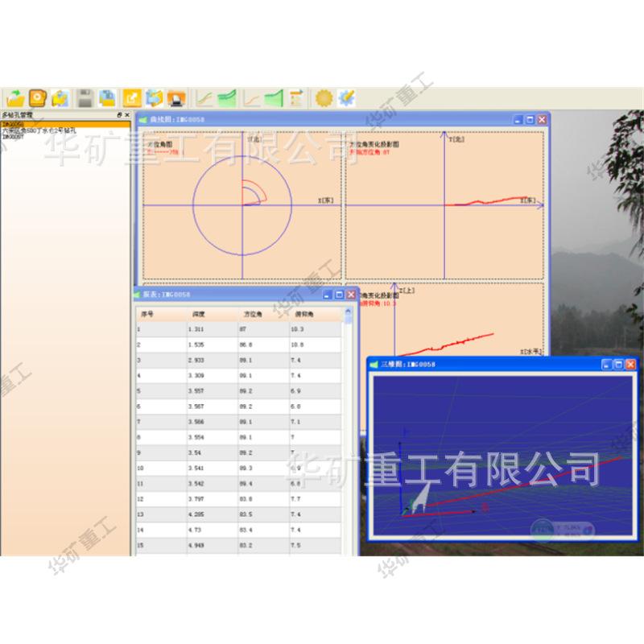Click the yellow folder with blue document icon
The height and width of the screenshot is (644, 644).
(60, 98)
